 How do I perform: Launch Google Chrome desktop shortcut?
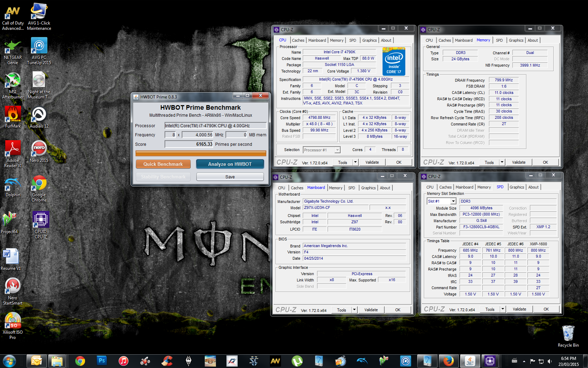point(39,189)
